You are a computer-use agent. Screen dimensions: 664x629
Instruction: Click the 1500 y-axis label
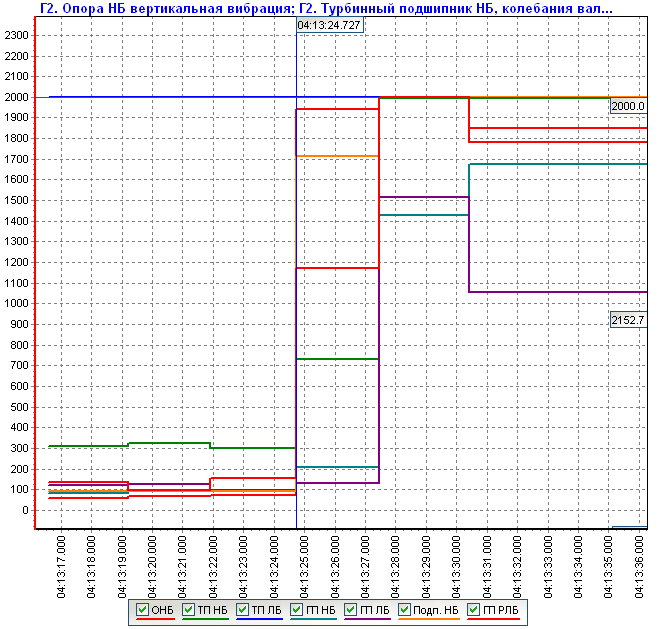tap(17, 200)
